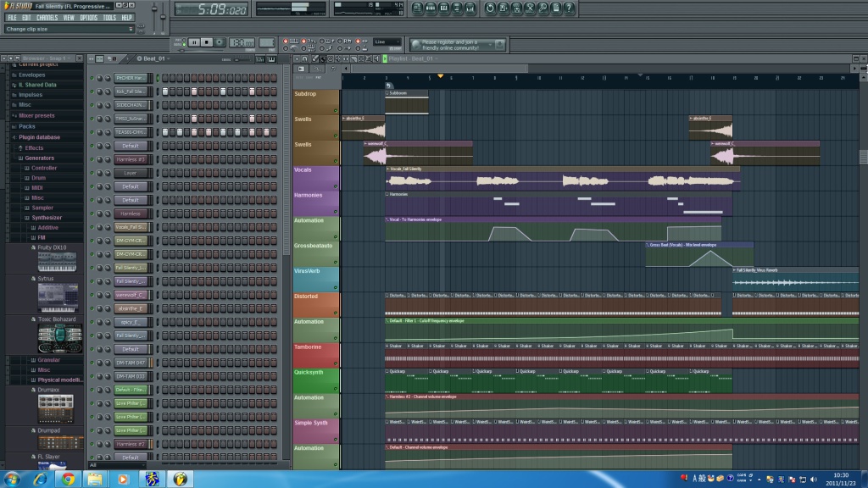Open undo history toolbar icon

(490, 8)
